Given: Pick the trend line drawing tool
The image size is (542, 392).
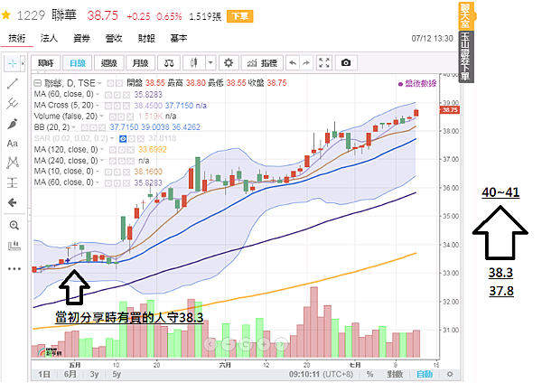Looking at the screenshot, I should (x=14, y=83).
